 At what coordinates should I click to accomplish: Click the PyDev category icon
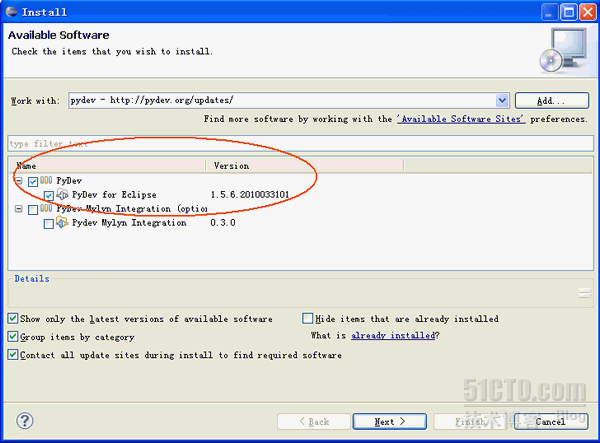pyautogui.click(x=46, y=180)
